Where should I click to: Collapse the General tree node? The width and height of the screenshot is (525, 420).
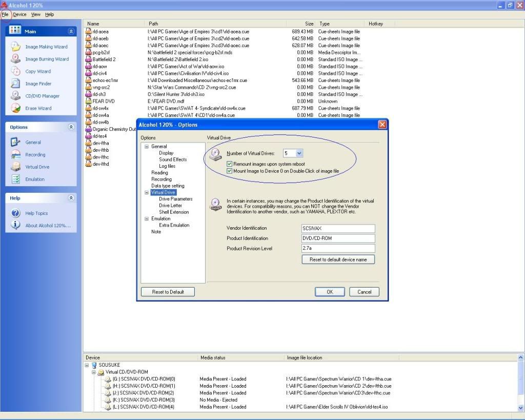point(146,147)
